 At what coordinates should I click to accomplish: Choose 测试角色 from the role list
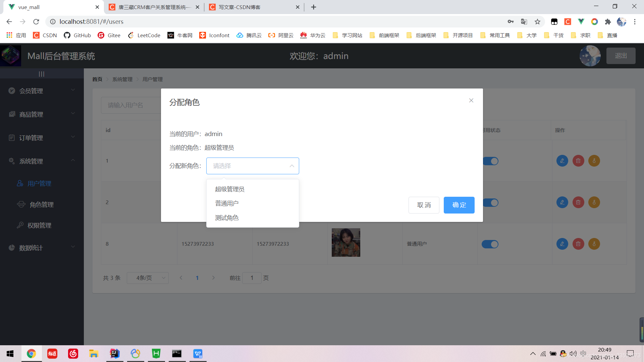[253, 218]
